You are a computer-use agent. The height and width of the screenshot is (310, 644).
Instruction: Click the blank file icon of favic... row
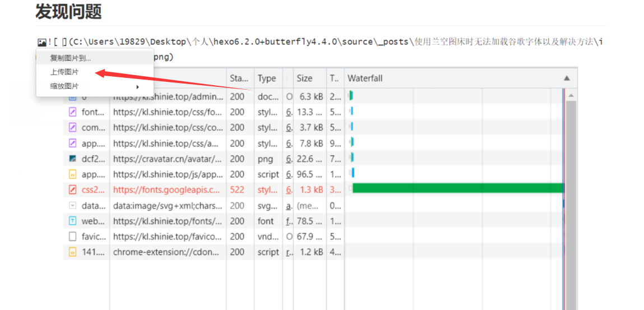click(73, 237)
